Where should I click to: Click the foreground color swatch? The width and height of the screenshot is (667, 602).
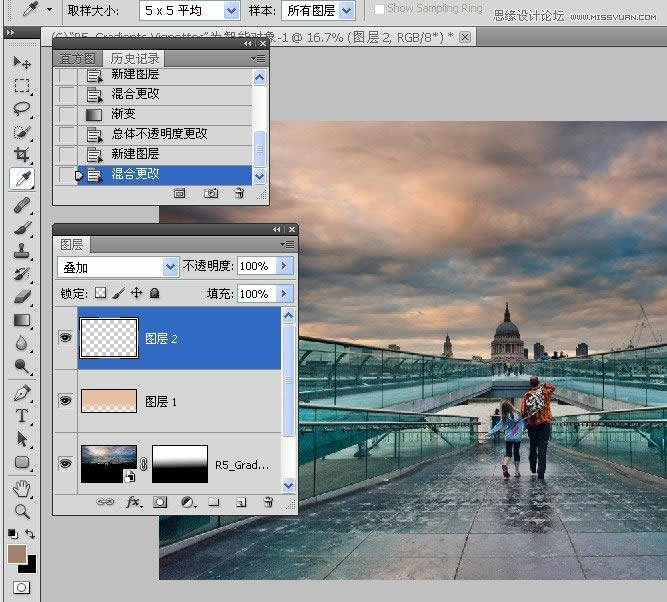coord(16,554)
